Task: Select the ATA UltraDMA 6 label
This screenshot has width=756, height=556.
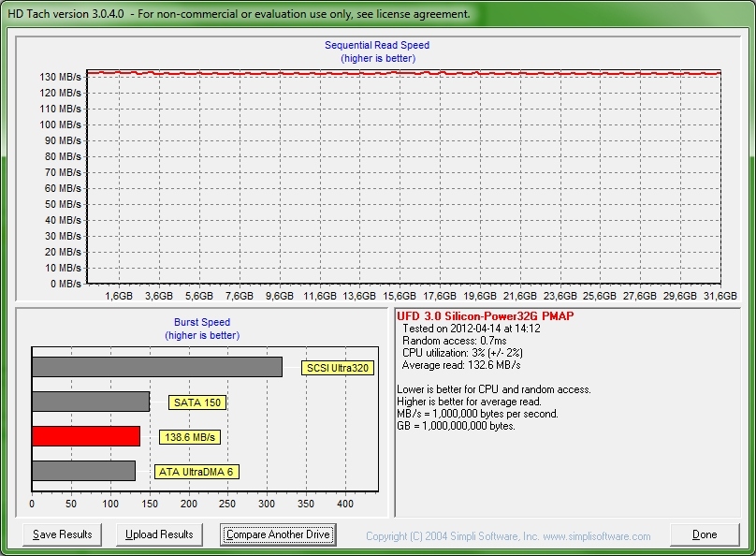Action: [x=196, y=472]
